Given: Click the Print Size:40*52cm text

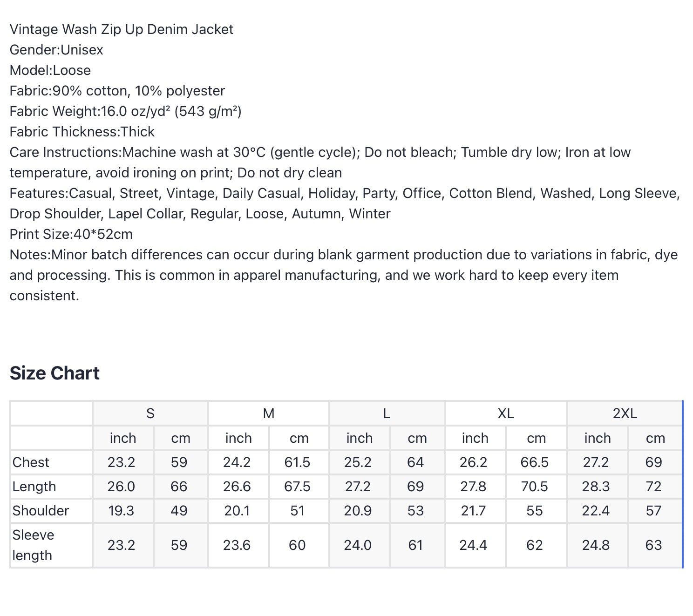Looking at the screenshot, I should (71, 234).
